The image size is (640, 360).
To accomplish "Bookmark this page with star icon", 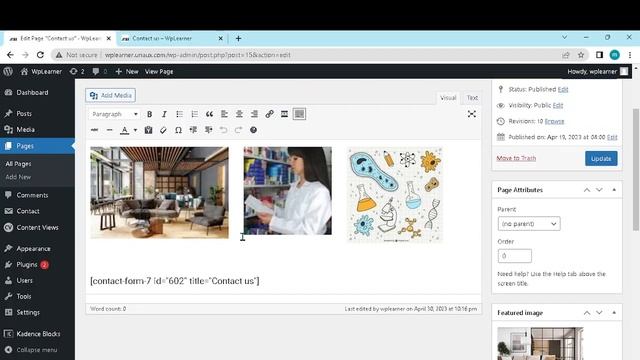I will [x=581, y=55].
